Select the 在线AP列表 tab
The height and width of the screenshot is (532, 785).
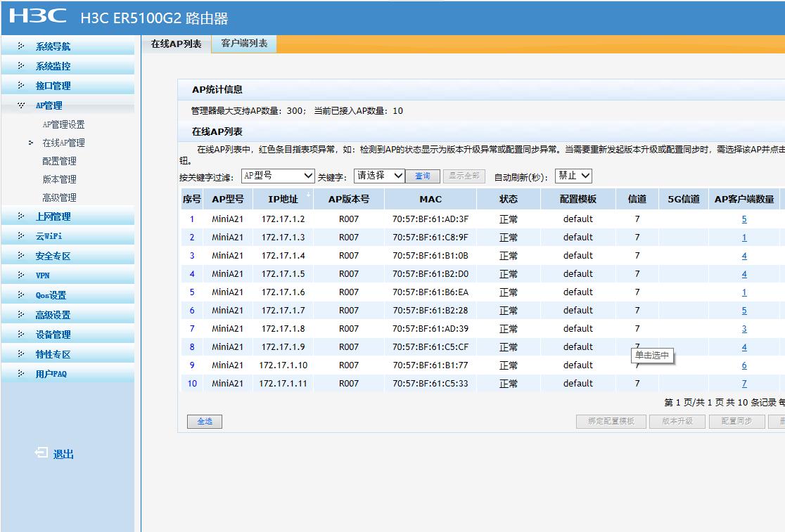[176, 44]
